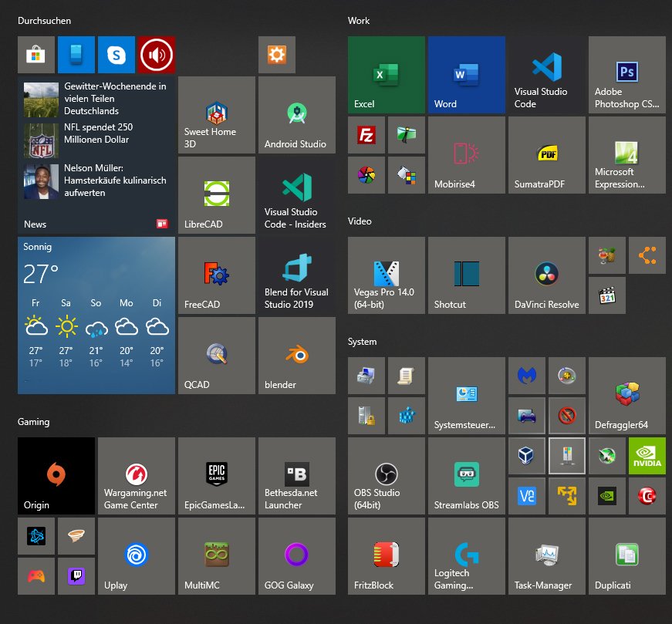The height and width of the screenshot is (624, 672).
Task: Launch Sweet Home 3D
Action: pyautogui.click(x=217, y=115)
